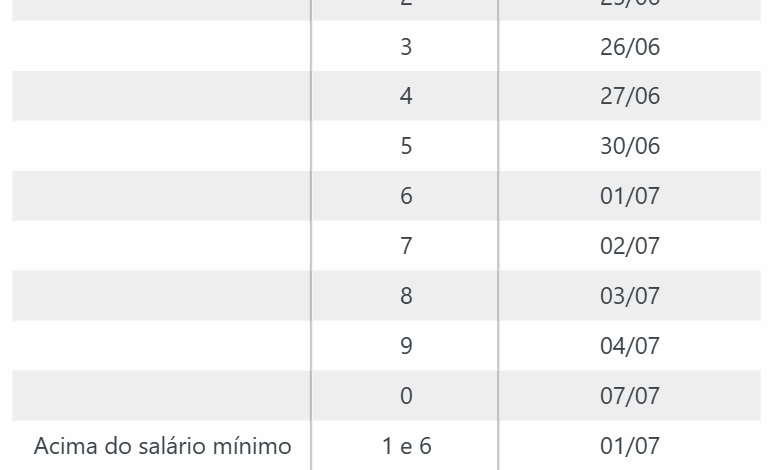This screenshot has width=773, height=470.
Task: Click the empty first-column cell beside digit 3
Action: [162, 47]
